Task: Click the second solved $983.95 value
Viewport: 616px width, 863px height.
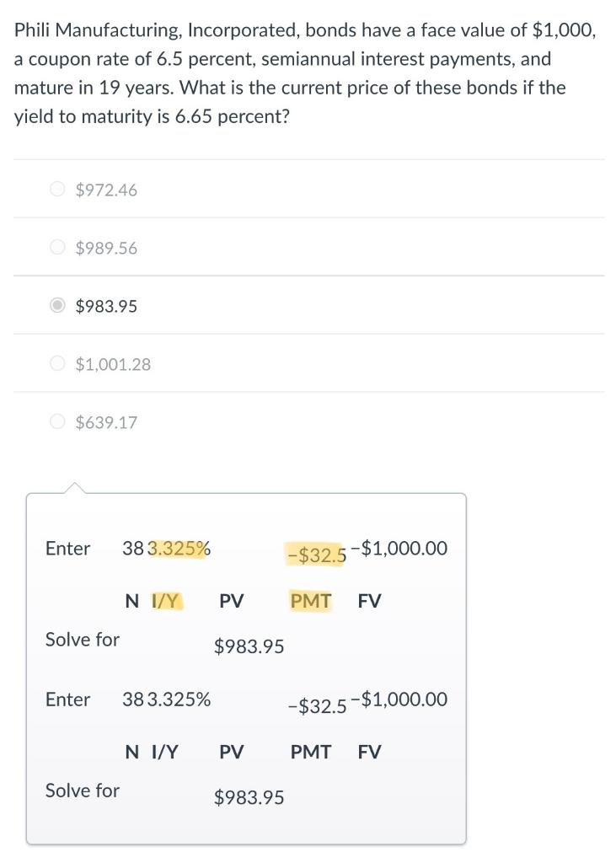Action: click(249, 797)
